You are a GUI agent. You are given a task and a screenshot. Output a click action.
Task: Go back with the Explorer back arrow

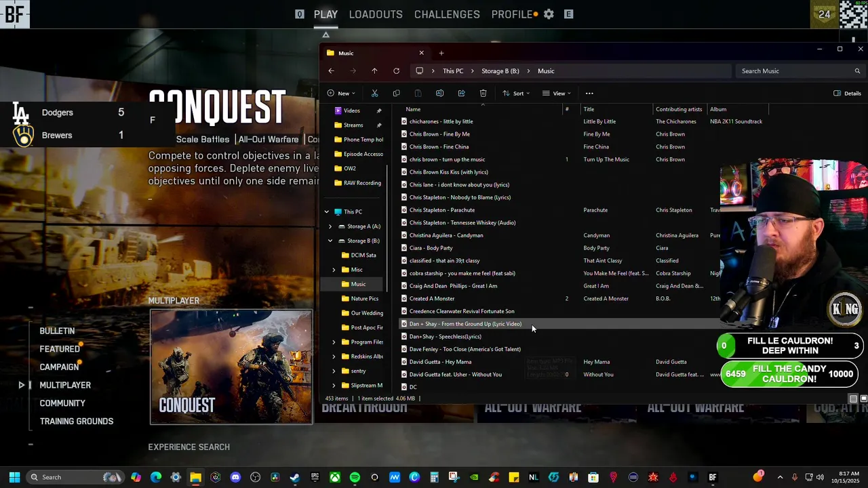pyautogui.click(x=331, y=71)
